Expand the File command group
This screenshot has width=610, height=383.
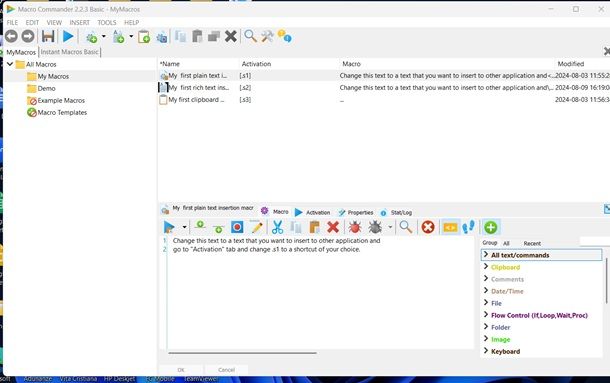tap(486, 303)
